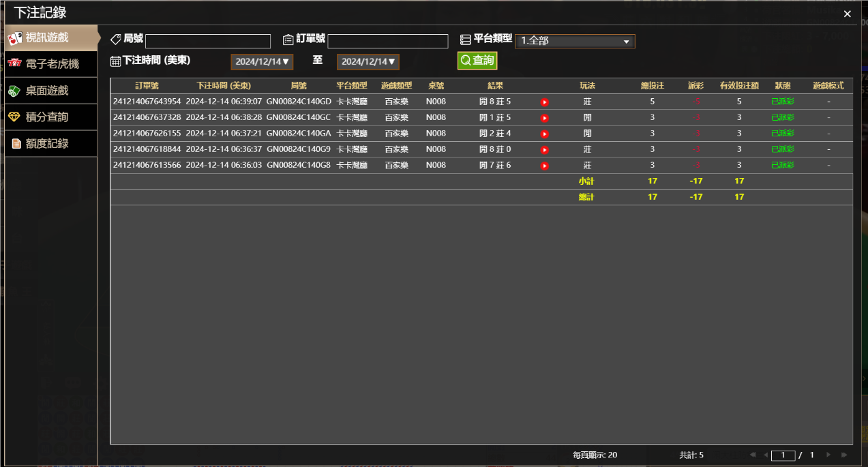Screen dimensions: 868x467
Task: Play replay for round GN00824C140G8
Action: pos(544,165)
